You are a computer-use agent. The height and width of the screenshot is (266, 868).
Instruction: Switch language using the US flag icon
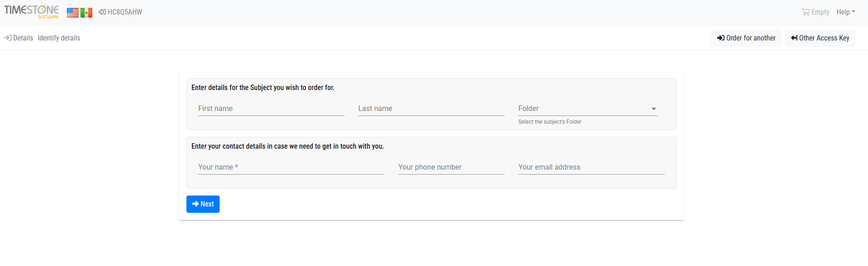pos(72,13)
